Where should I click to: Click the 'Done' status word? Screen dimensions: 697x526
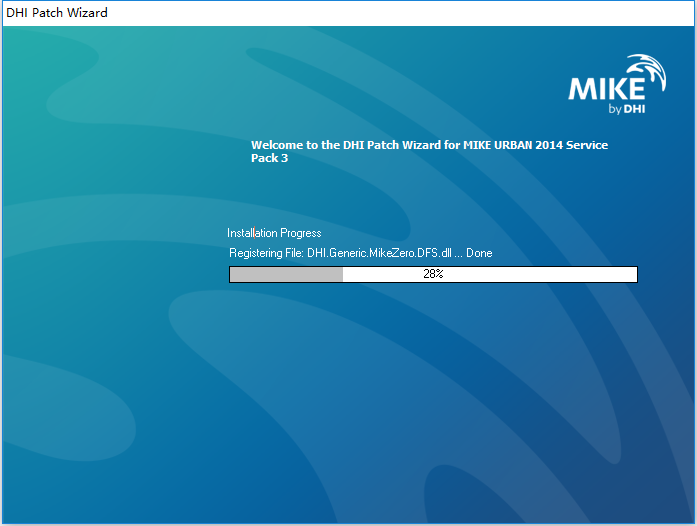(x=479, y=253)
